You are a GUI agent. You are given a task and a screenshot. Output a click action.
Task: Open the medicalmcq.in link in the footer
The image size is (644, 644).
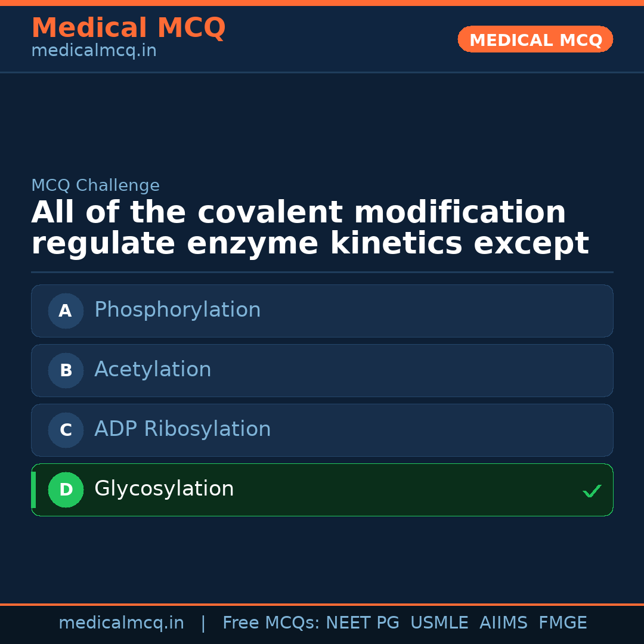[x=121, y=623]
